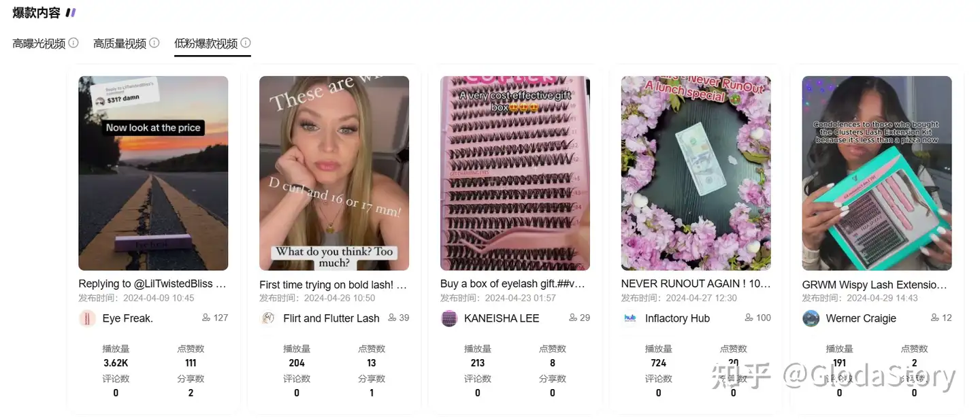Open the GRWM Wispy Lash video title

point(875,285)
